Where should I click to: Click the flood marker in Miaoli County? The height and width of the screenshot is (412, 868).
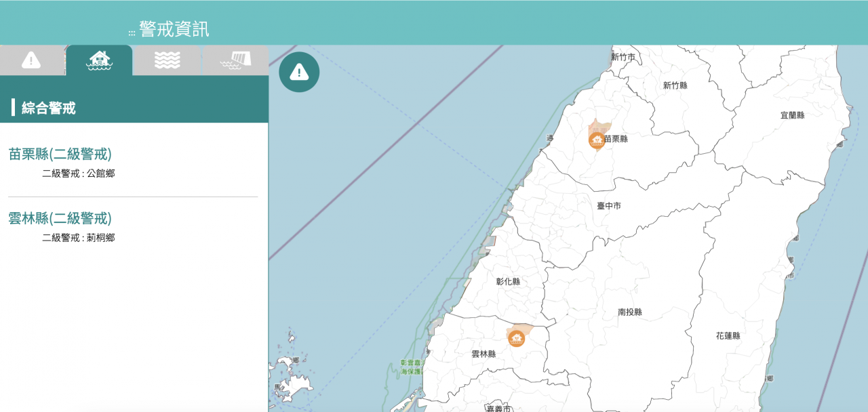click(x=597, y=140)
